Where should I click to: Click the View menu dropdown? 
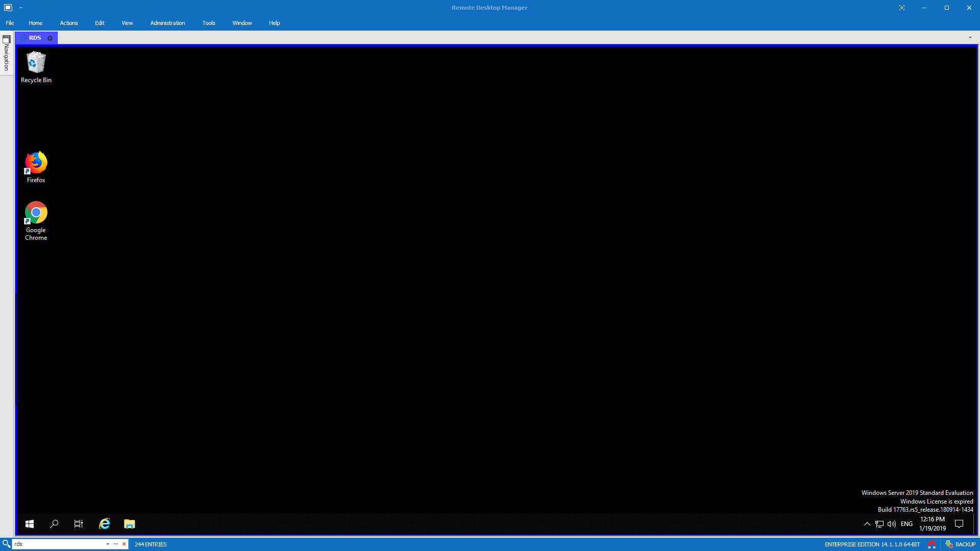[x=127, y=23]
